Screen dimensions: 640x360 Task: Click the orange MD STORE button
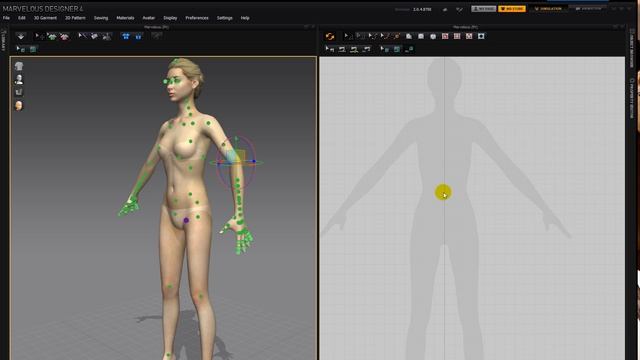pos(512,9)
